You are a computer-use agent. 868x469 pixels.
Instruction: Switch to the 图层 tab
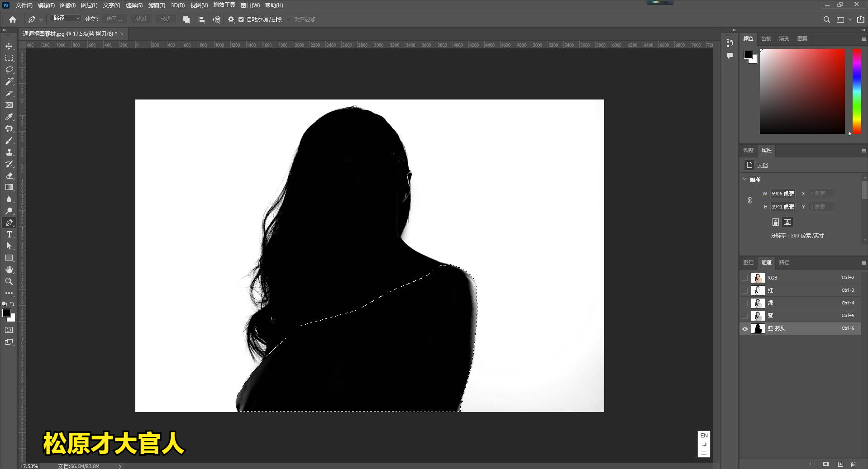click(x=749, y=262)
